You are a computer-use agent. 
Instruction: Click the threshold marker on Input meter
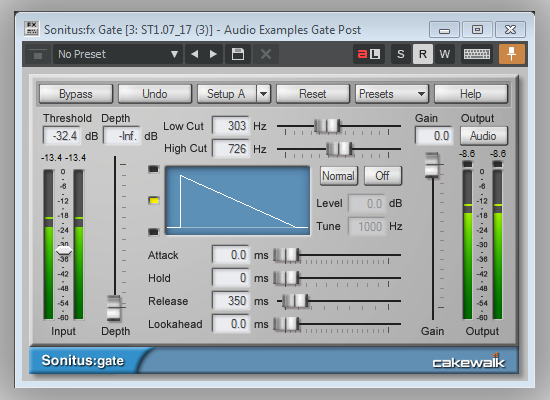[x=64, y=251]
